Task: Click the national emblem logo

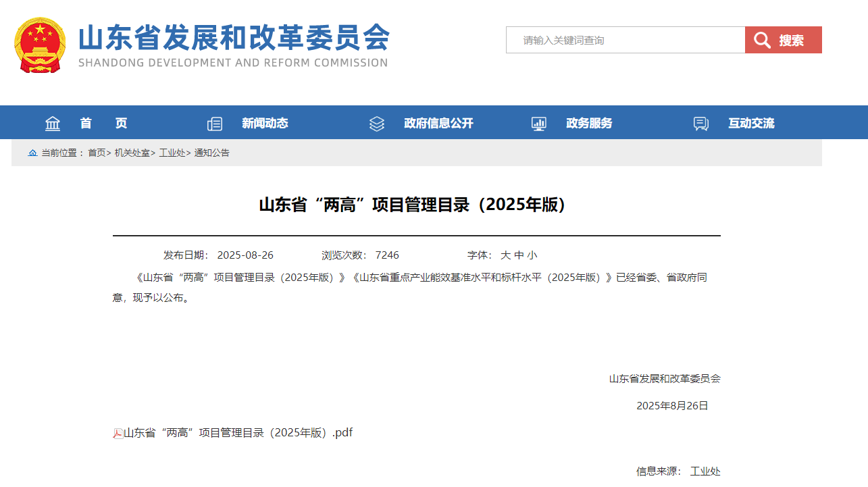Action: [x=40, y=45]
